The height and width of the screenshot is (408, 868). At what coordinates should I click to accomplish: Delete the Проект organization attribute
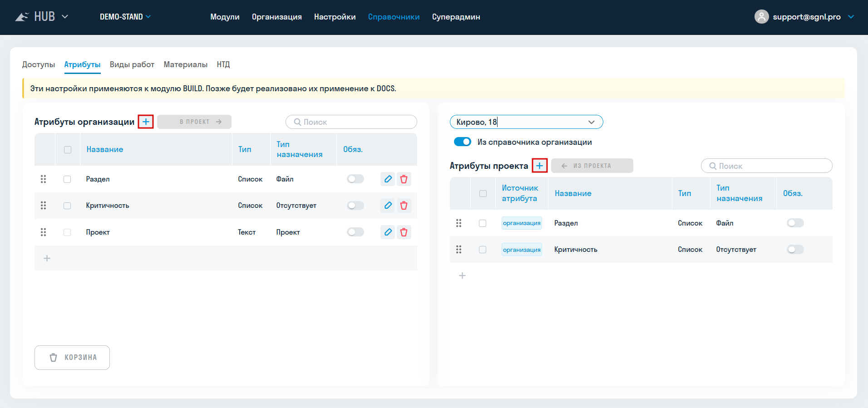pyautogui.click(x=404, y=232)
